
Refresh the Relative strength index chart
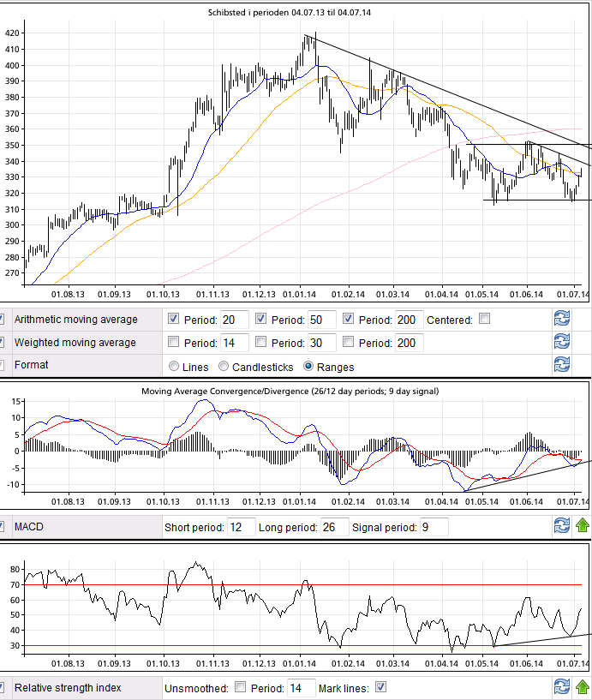click(562, 687)
